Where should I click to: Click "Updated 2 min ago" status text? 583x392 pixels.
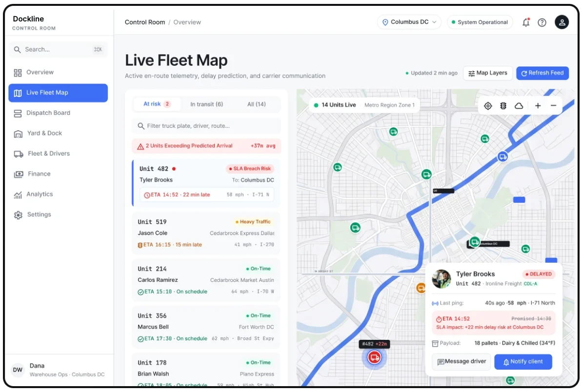[431, 73]
